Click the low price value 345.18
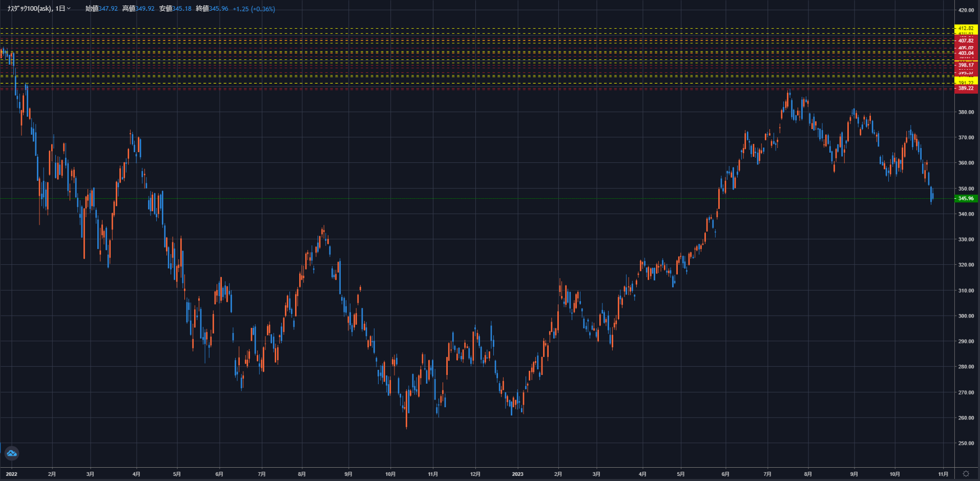 point(182,9)
